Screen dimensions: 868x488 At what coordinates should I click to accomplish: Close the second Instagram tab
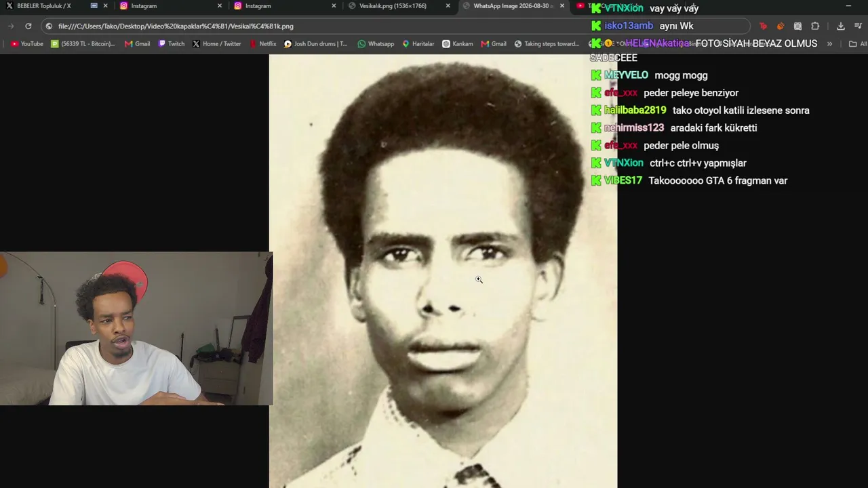pos(334,6)
